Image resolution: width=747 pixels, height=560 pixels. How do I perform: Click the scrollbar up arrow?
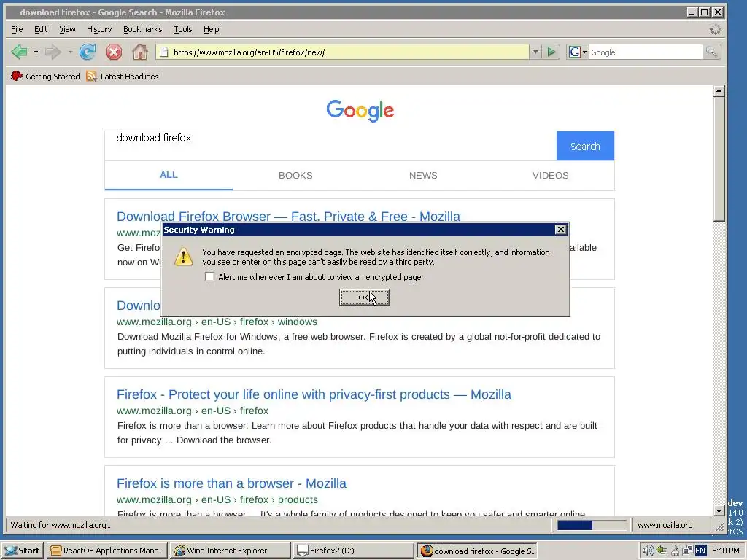719,90
